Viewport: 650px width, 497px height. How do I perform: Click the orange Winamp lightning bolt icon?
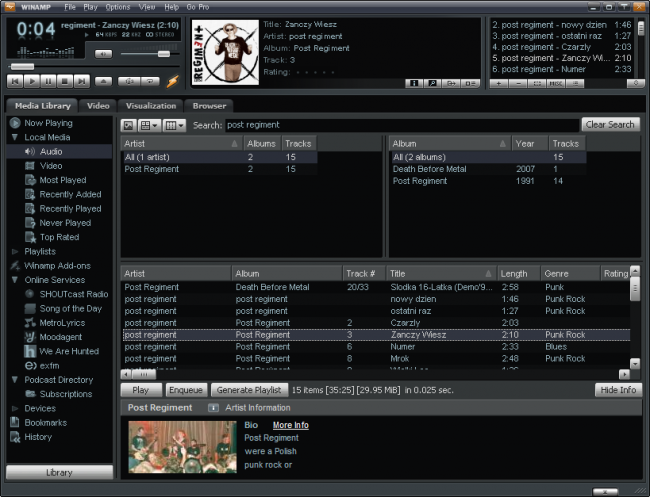[172, 81]
